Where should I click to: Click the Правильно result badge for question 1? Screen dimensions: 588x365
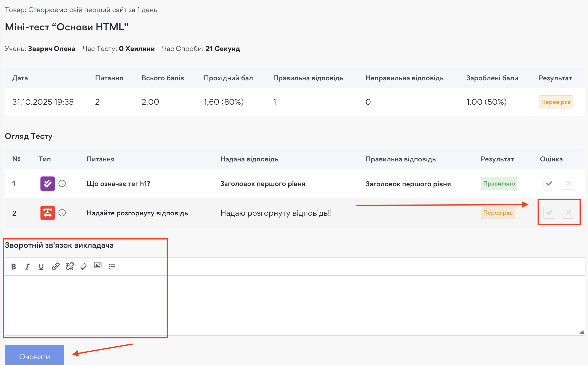coord(499,184)
